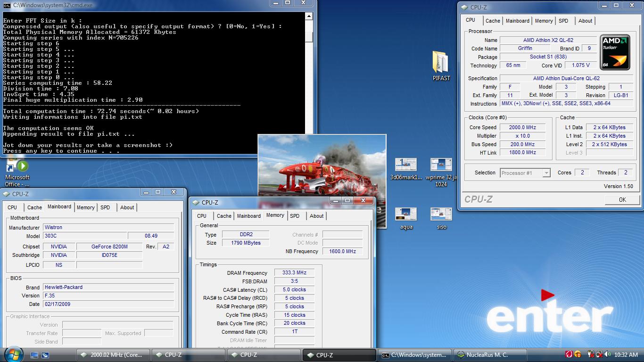
Task: Close the CPU-Z Memory window
Action: point(363,201)
